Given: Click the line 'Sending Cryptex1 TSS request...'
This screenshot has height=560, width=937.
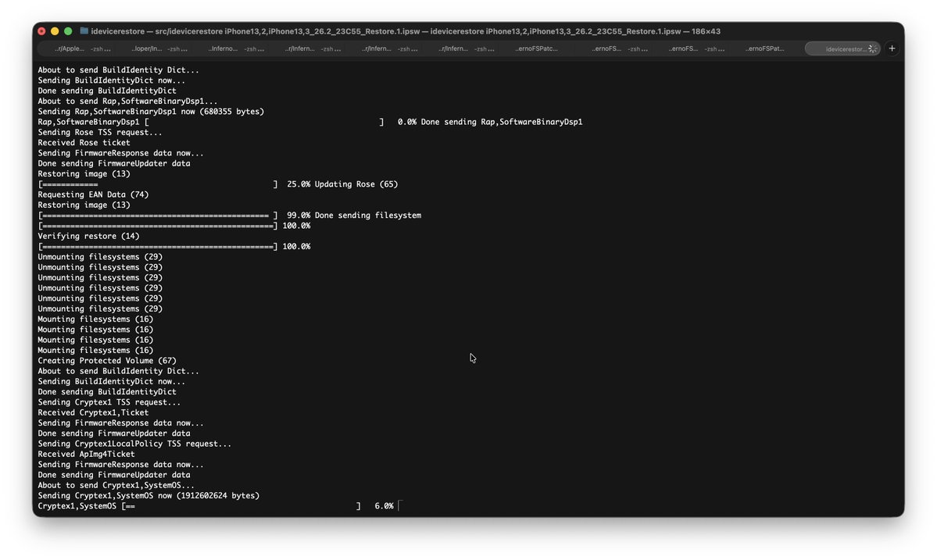Looking at the screenshot, I should click(x=109, y=402).
